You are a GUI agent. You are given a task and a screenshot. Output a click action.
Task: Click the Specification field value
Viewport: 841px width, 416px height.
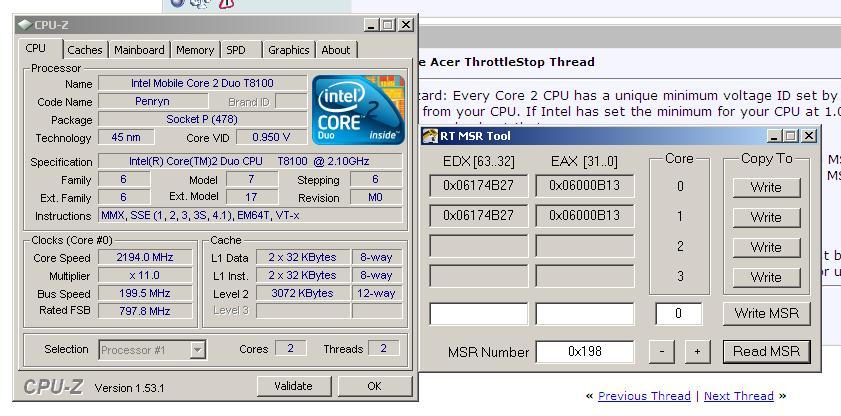tap(250, 161)
